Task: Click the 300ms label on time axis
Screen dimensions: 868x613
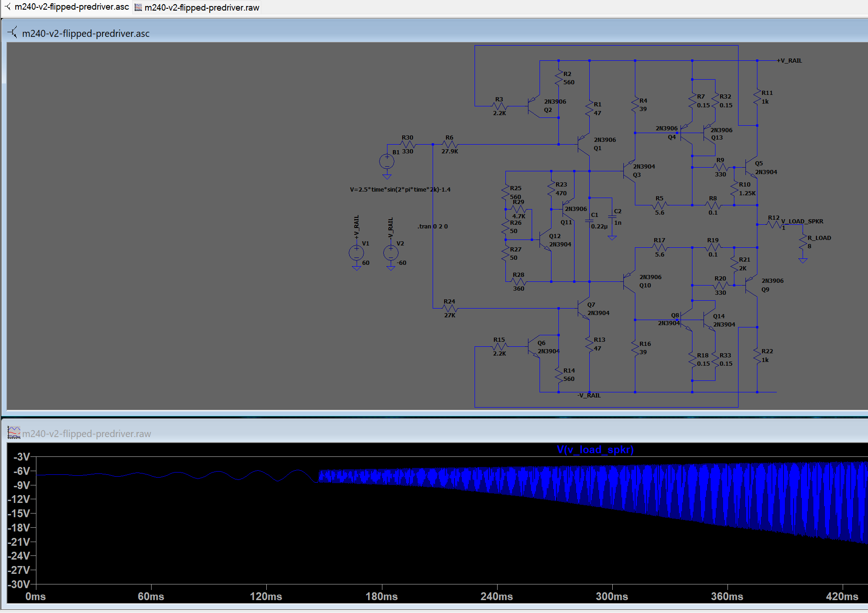Action: coord(612,596)
